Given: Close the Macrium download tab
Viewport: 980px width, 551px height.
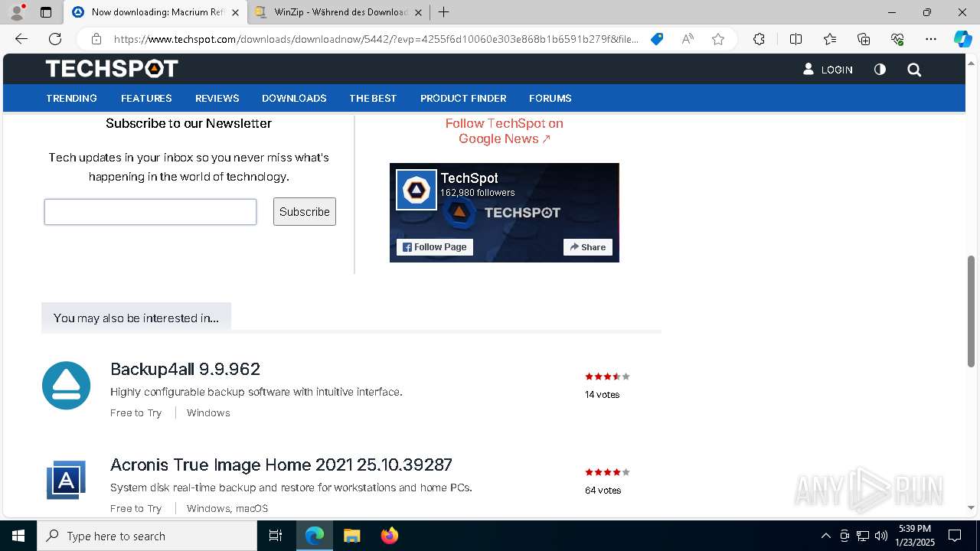Looking at the screenshot, I should 235,12.
